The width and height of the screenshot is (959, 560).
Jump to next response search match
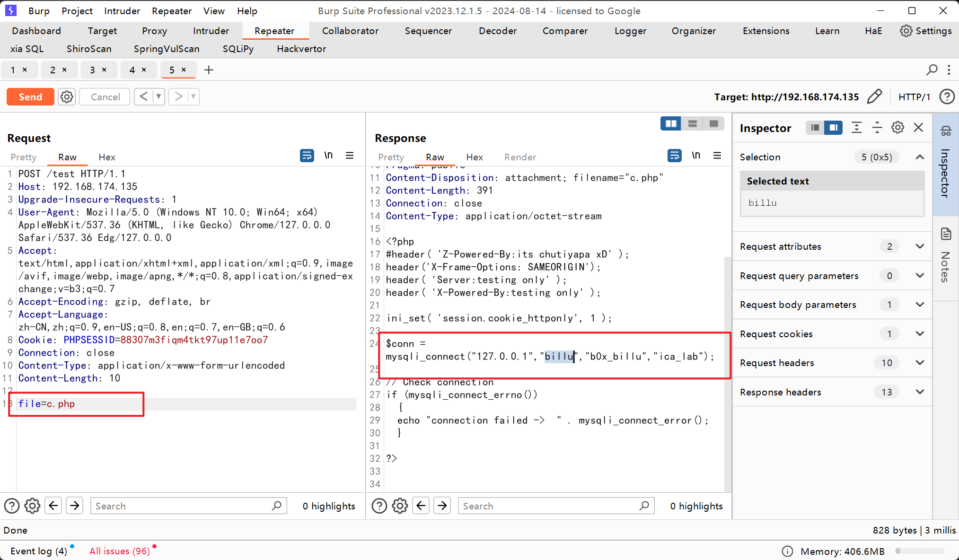click(x=442, y=506)
